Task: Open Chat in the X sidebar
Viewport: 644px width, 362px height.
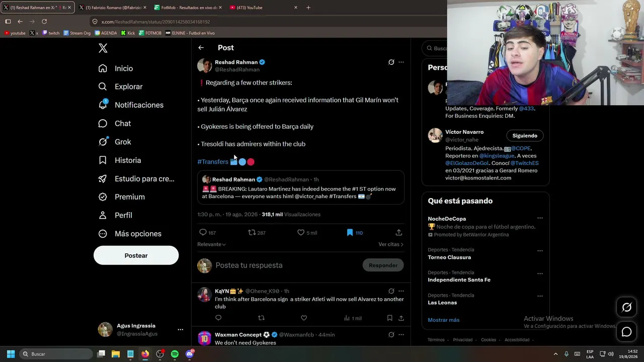Action: [115, 123]
